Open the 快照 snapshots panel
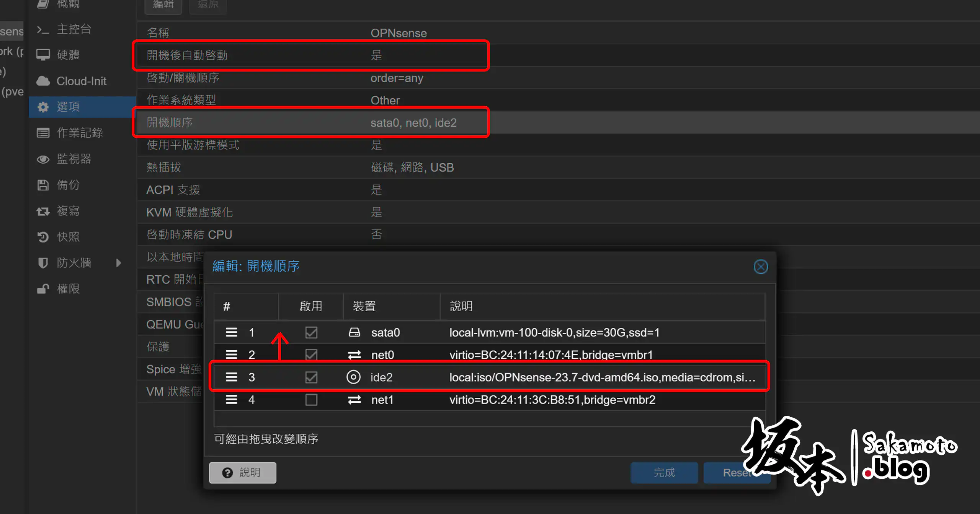 [68, 237]
